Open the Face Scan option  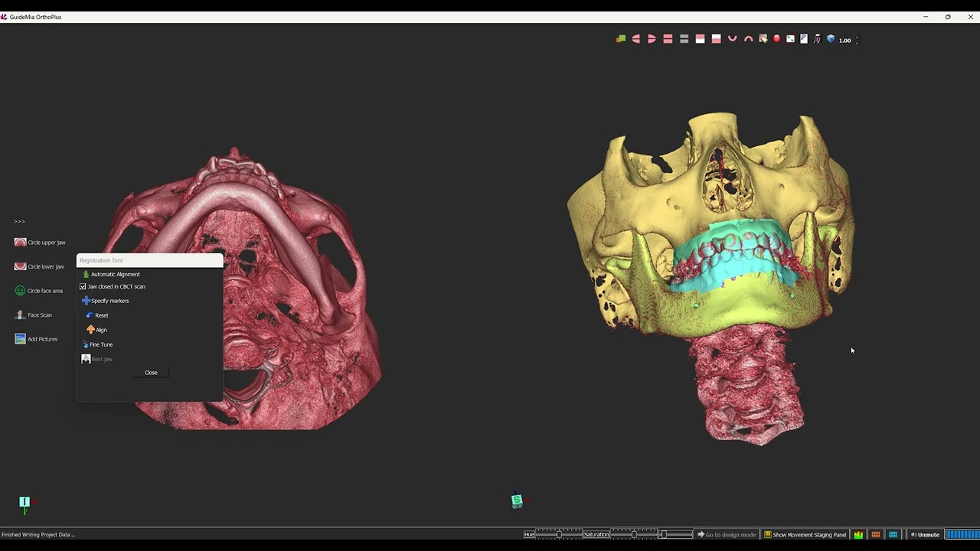[33, 315]
